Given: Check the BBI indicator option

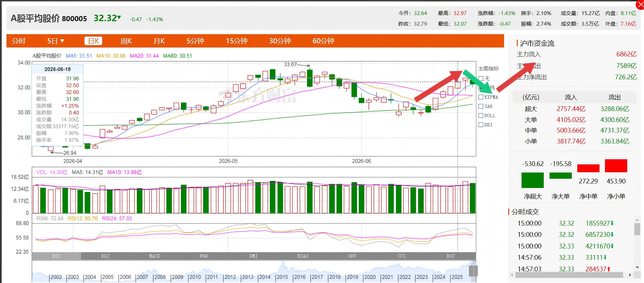Looking at the screenshot, I should pyautogui.click(x=481, y=125).
